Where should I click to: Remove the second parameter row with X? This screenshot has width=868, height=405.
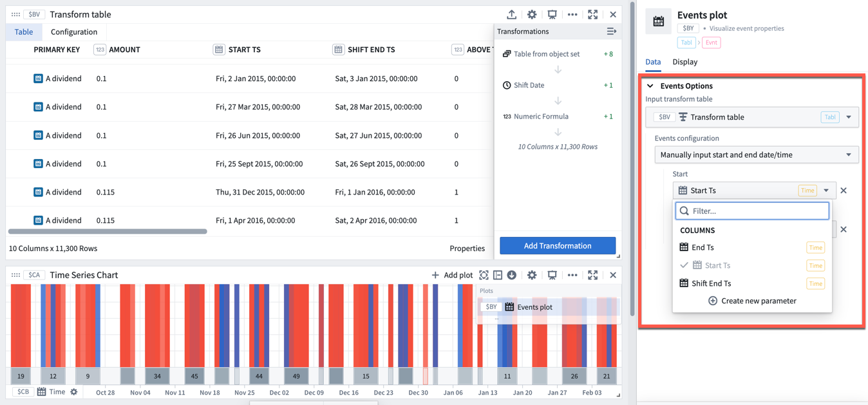tap(844, 229)
